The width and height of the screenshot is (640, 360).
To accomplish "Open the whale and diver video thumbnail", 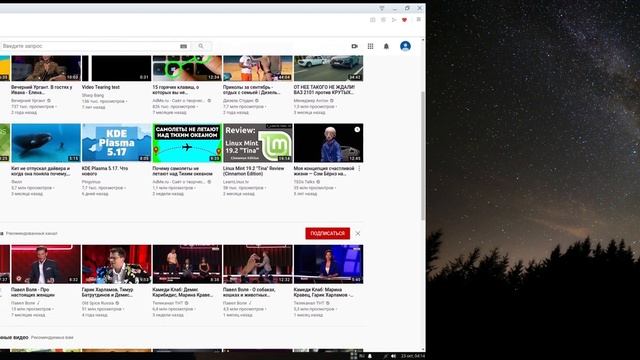I will 46,143.
